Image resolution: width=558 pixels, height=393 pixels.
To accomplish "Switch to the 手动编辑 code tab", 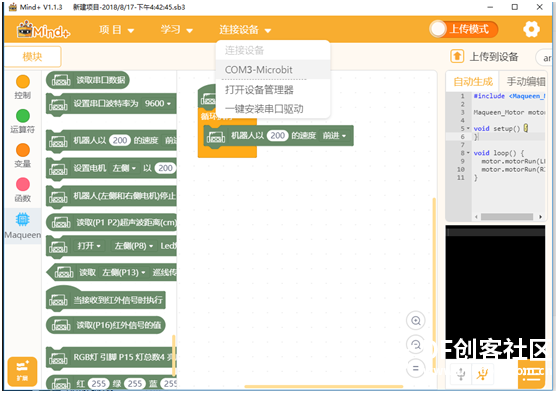I will point(526,82).
